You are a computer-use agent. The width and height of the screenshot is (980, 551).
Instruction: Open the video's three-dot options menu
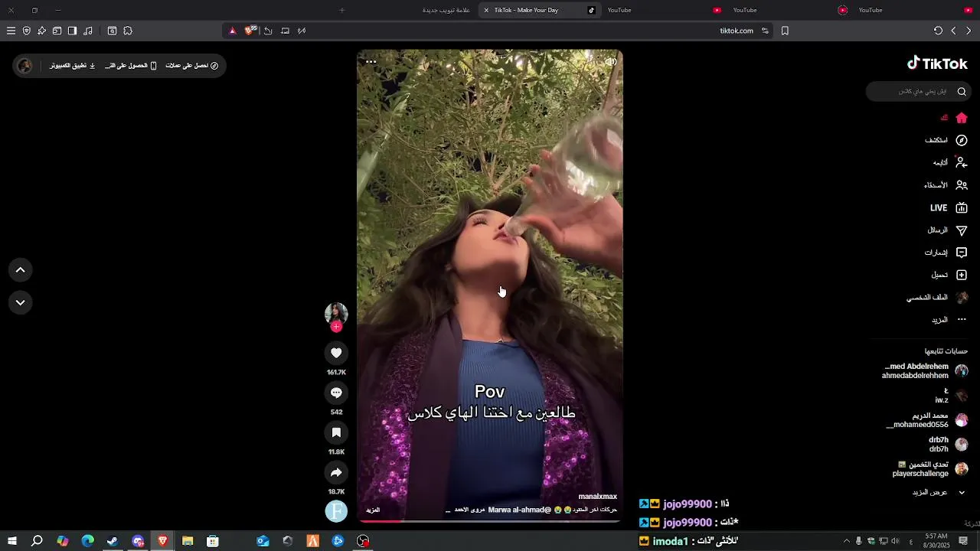click(x=371, y=62)
